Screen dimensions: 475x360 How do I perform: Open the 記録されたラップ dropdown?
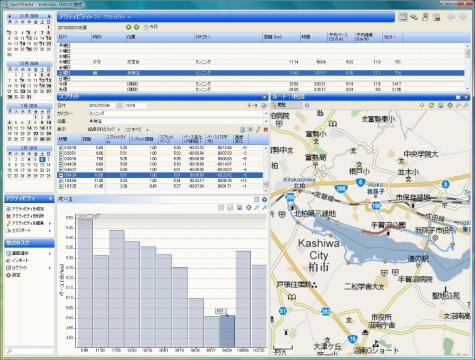pyautogui.click(x=103, y=129)
